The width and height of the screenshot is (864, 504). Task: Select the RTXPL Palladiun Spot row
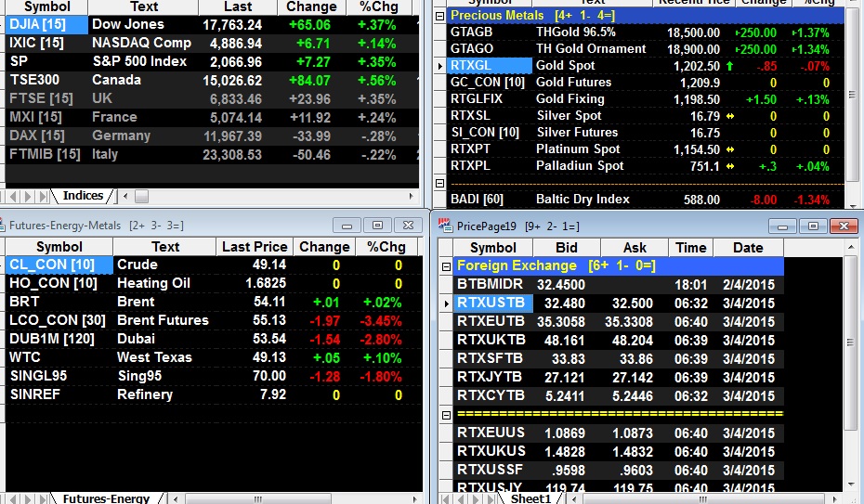[x=646, y=166]
